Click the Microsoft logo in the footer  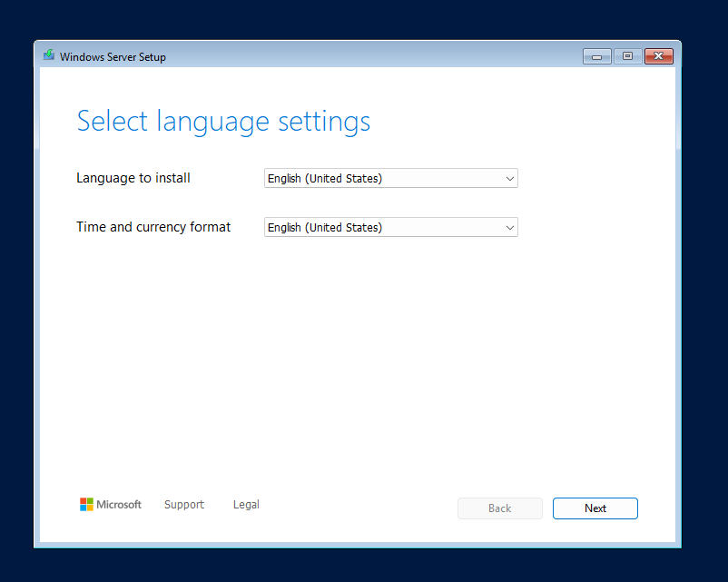pyautogui.click(x=111, y=505)
